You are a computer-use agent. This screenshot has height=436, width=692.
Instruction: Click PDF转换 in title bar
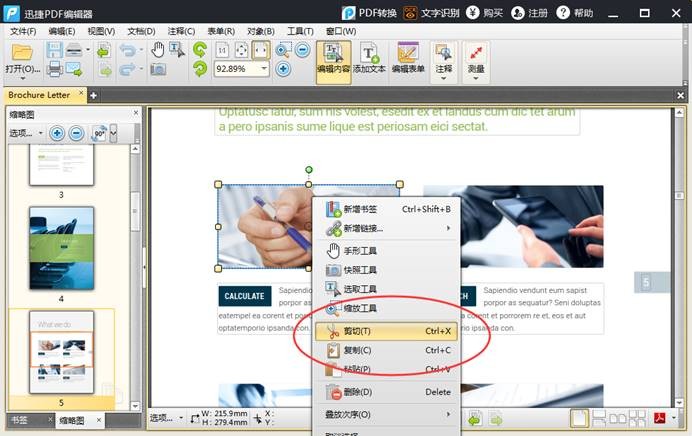pos(369,13)
